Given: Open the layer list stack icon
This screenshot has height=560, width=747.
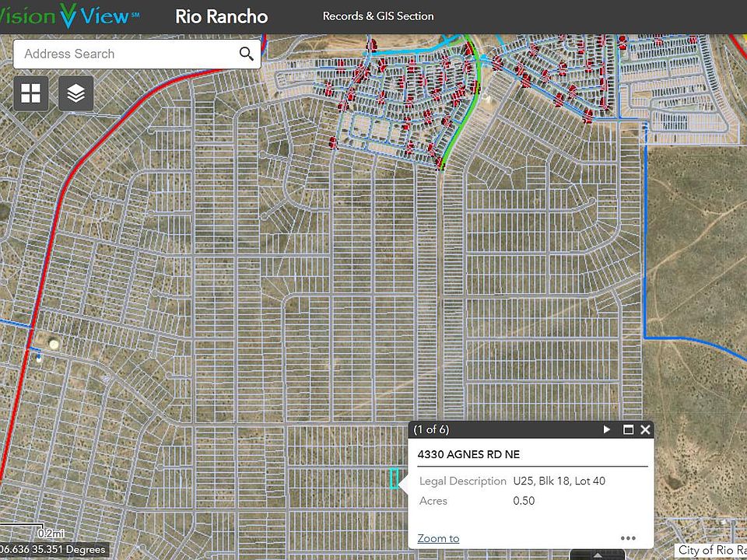Looking at the screenshot, I should click(75, 94).
